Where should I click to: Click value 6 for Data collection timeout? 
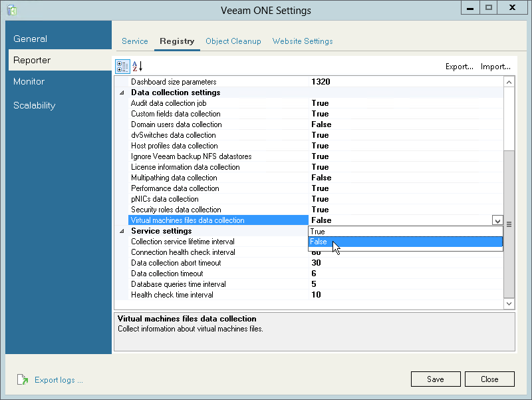coord(314,274)
